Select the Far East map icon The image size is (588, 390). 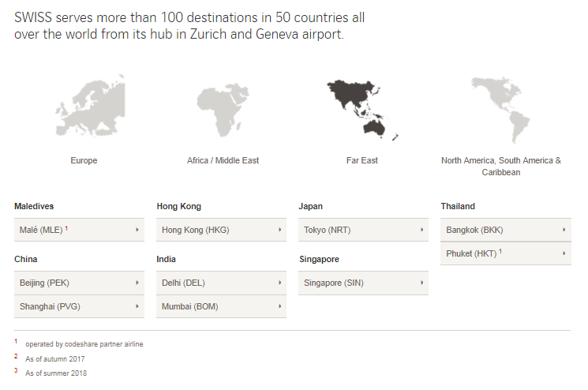click(362, 110)
